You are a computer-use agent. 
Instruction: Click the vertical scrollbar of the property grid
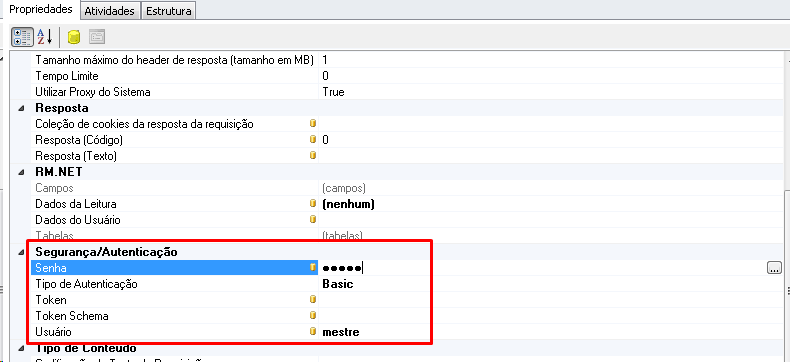coord(786,206)
